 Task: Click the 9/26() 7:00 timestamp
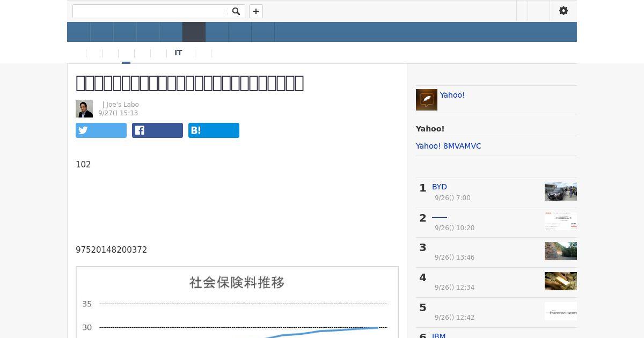[x=452, y=198]
